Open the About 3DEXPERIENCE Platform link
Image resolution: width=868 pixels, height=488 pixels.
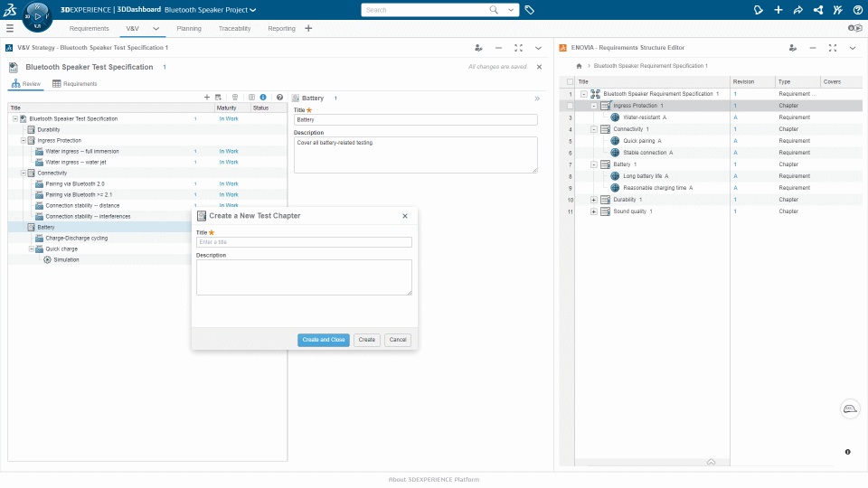tap(434, 480)
